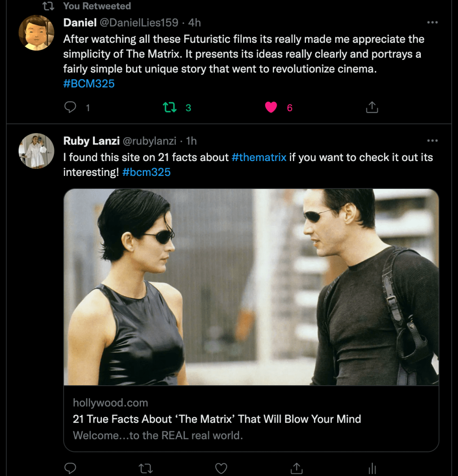Click the #BCM325 hashtag in Daniel's tweet
458x476 pixels.
point(89,84)
